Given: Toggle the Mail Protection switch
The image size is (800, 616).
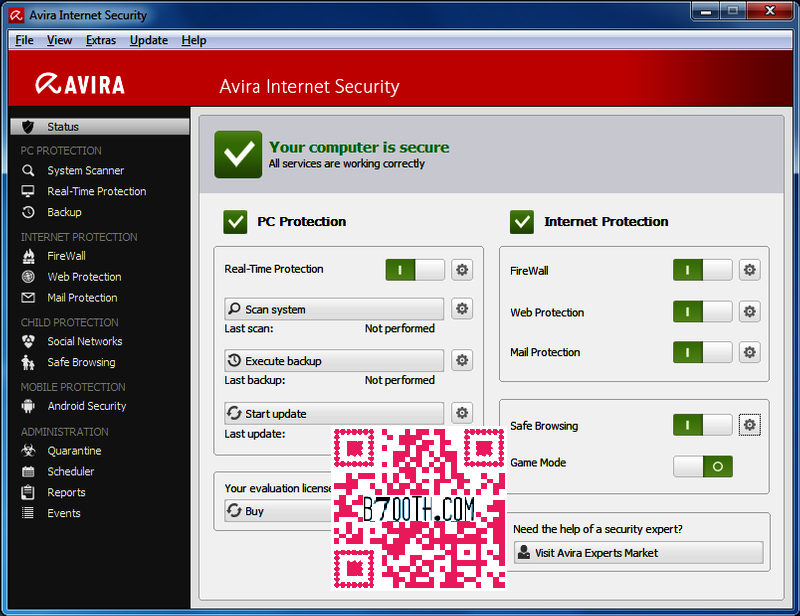Looking at the screenshot, I should 703,352.
